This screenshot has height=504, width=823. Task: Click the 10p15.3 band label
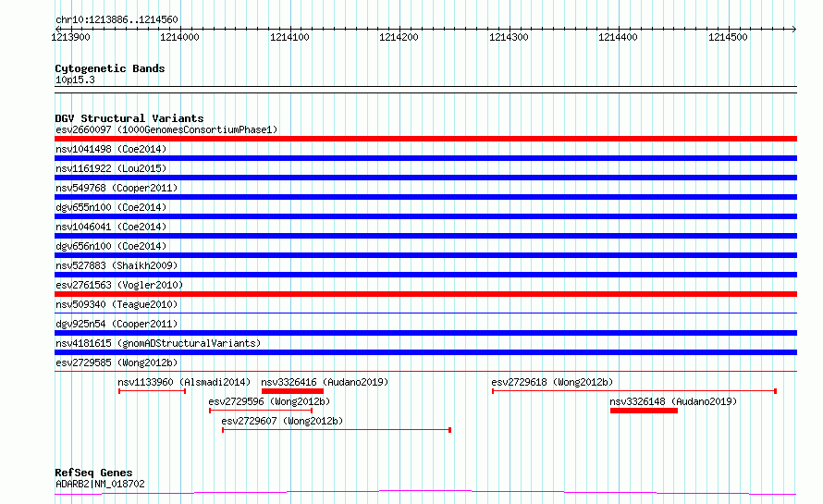click(75, 80)
